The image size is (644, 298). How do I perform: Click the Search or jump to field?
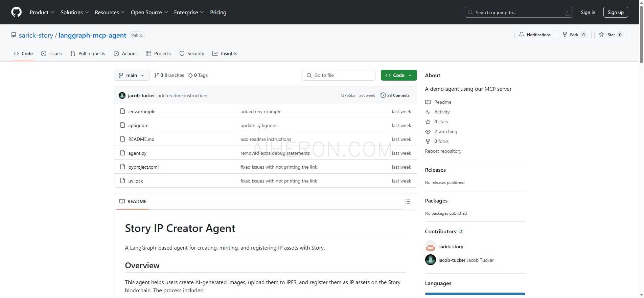pos(519,12)
